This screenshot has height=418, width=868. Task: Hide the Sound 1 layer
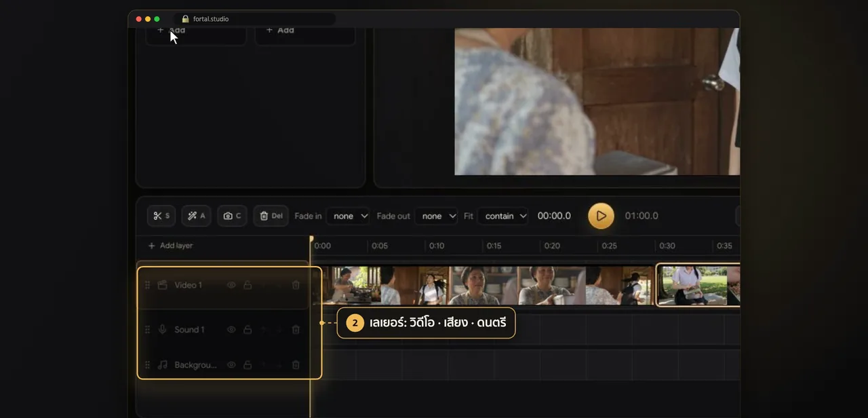tap(231, 329)
